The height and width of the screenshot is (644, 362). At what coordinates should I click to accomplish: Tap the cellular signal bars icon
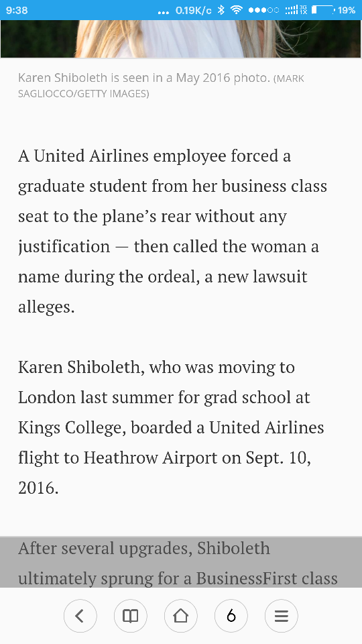coord(292,10)
